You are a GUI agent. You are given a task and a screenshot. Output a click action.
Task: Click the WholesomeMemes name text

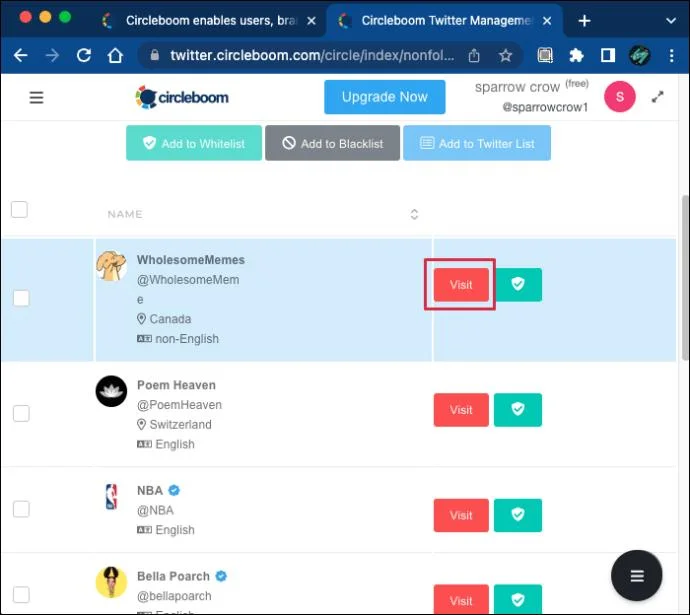191,260
